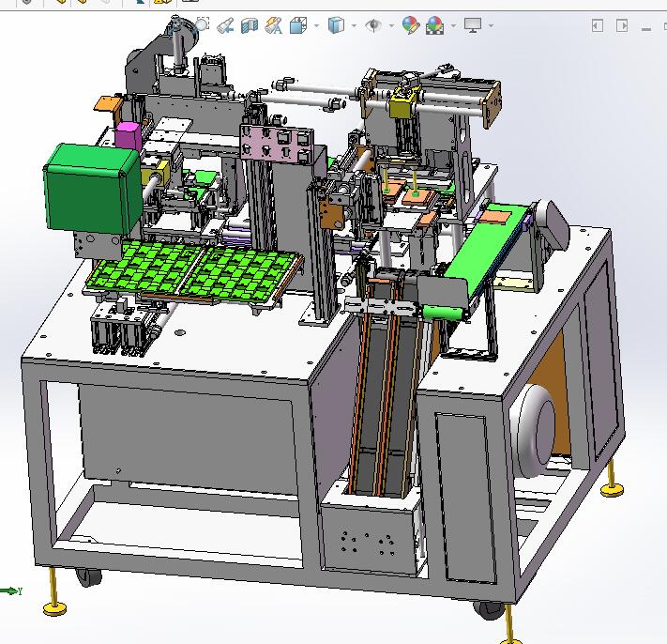The width and height of the screenshot is (667, 644).
Task: Select the magenta block on the machine
Action: (128, 135)
